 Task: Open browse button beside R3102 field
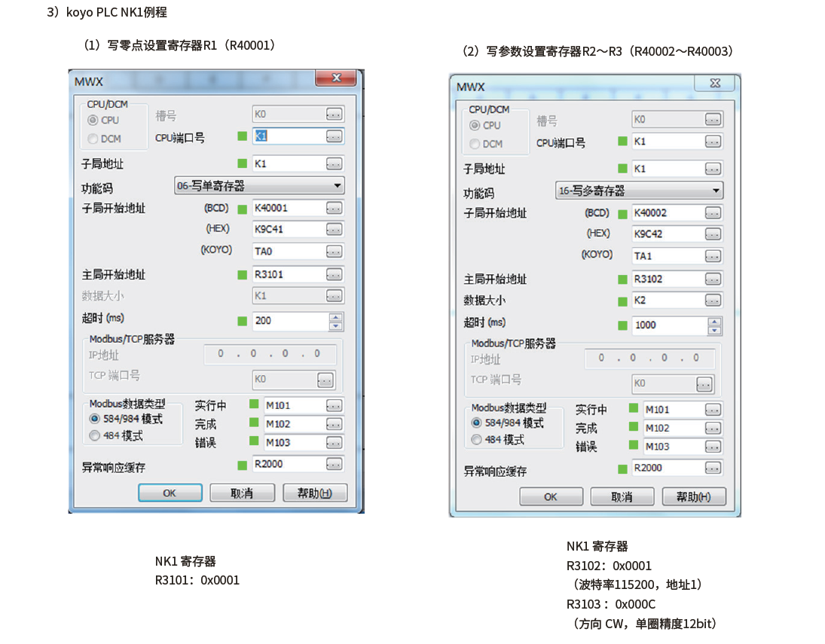(x=713, y=279)
